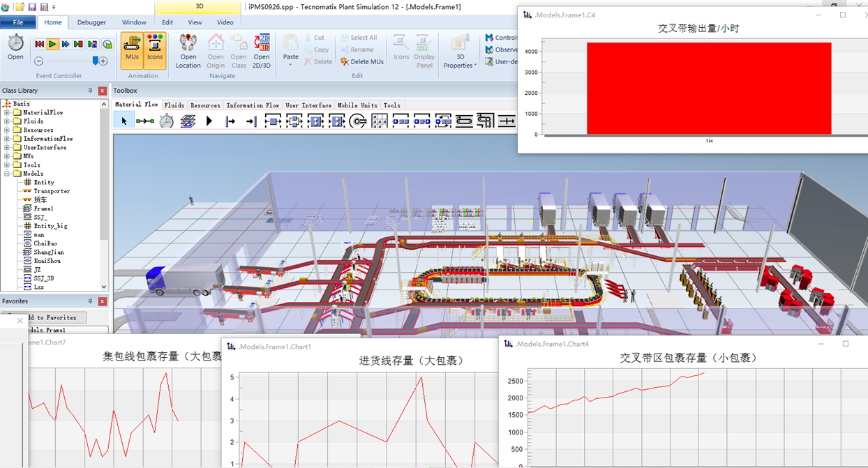Select KuaiShou in Class Library
The image size is (868, 468).
click(47, 261)
